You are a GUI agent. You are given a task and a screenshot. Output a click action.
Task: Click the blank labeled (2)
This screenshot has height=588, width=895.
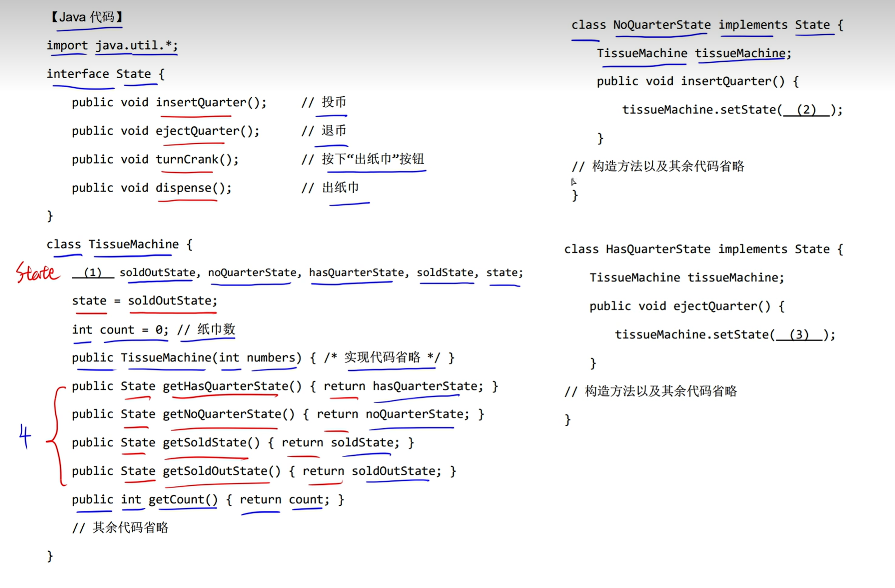tap(807, 110)
